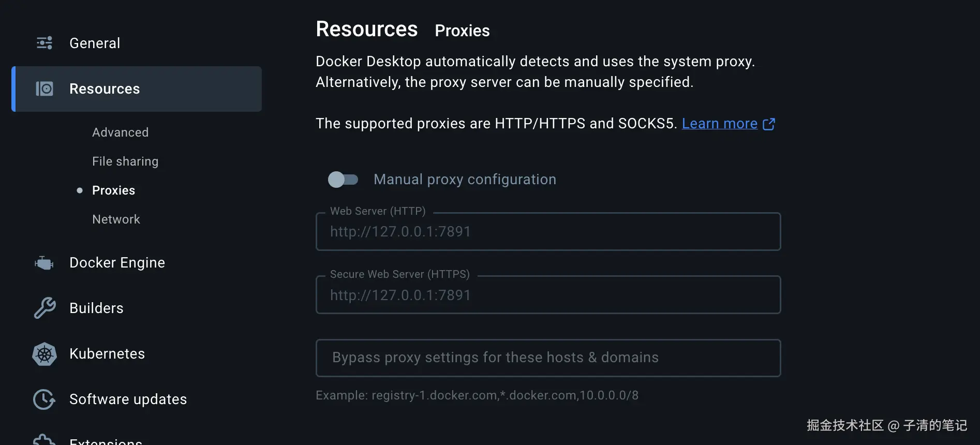
Task: Follow the Learn more link
Action: pos(719,124)
